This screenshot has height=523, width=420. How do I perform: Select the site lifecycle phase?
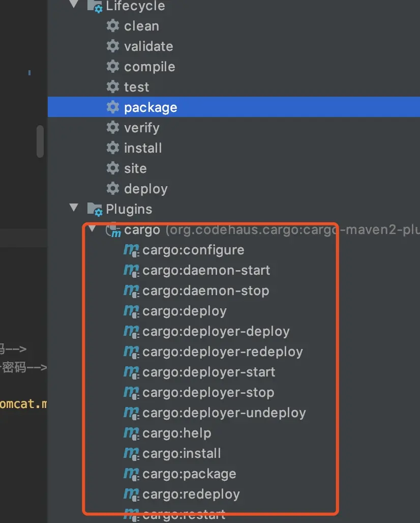pos(135,168)
